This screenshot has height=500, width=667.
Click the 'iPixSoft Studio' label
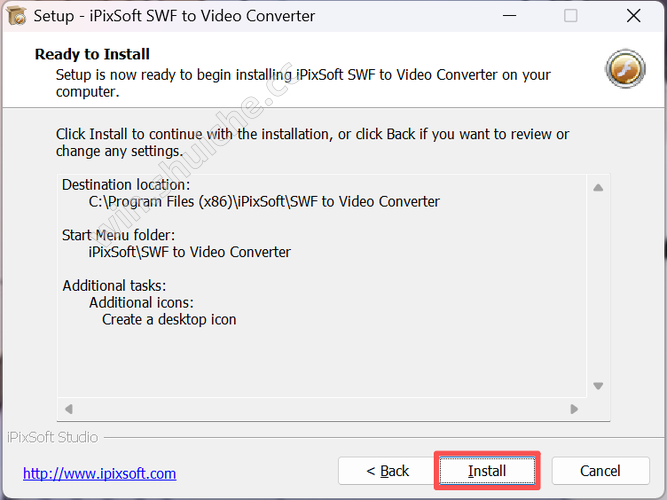pyautogui.click(x=53, y=437)
